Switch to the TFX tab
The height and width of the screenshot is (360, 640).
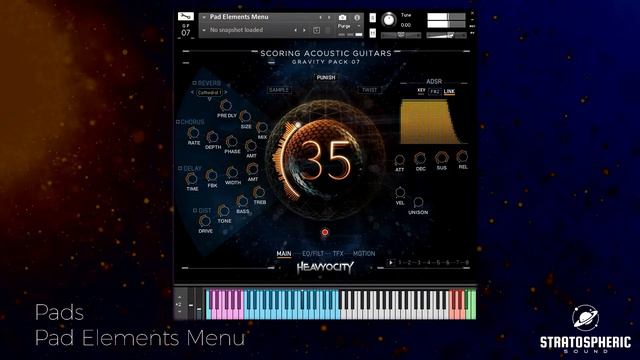pos(338,253)
